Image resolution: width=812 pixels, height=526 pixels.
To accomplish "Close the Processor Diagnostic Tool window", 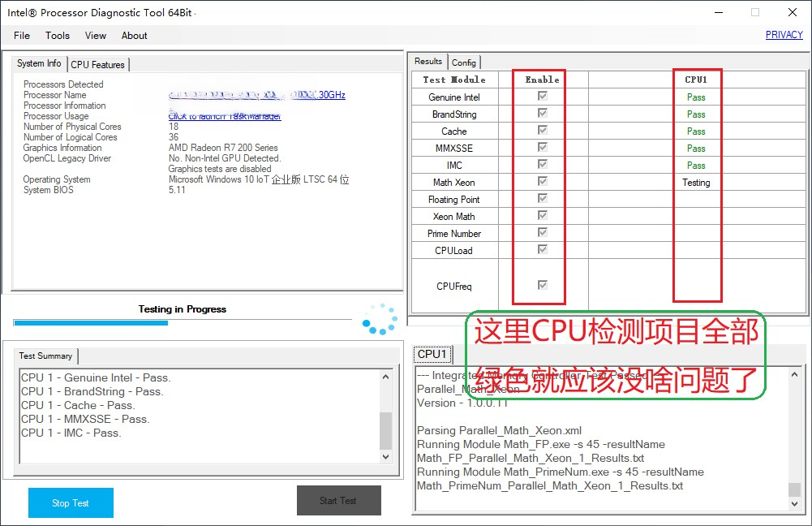I will pyautogui.click(x=793, y=12).
